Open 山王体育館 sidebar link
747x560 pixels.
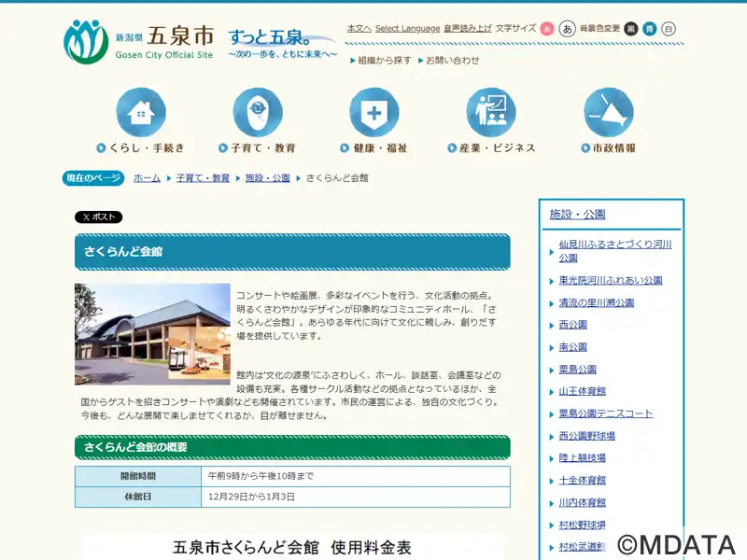click(x=582, y=391)
